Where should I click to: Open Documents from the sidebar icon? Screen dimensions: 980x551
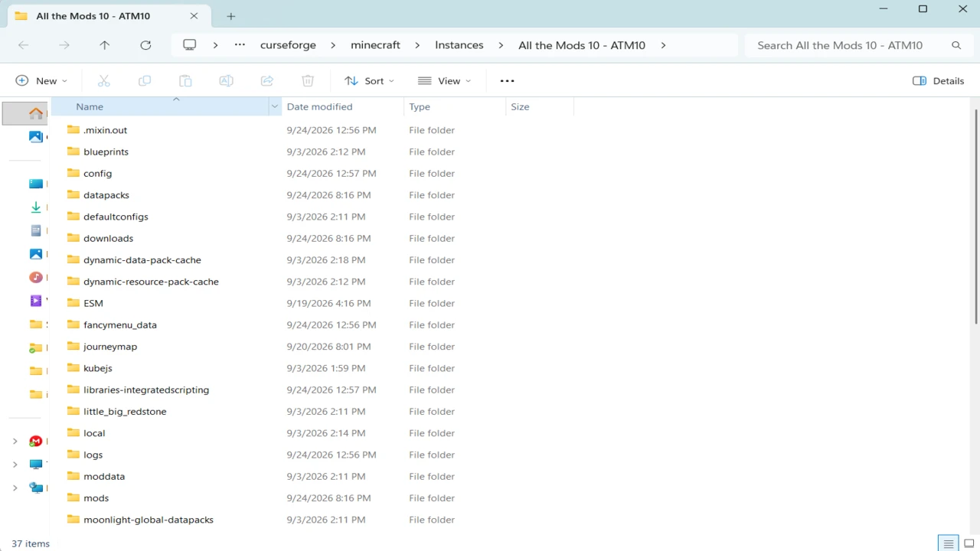point(36,230)
